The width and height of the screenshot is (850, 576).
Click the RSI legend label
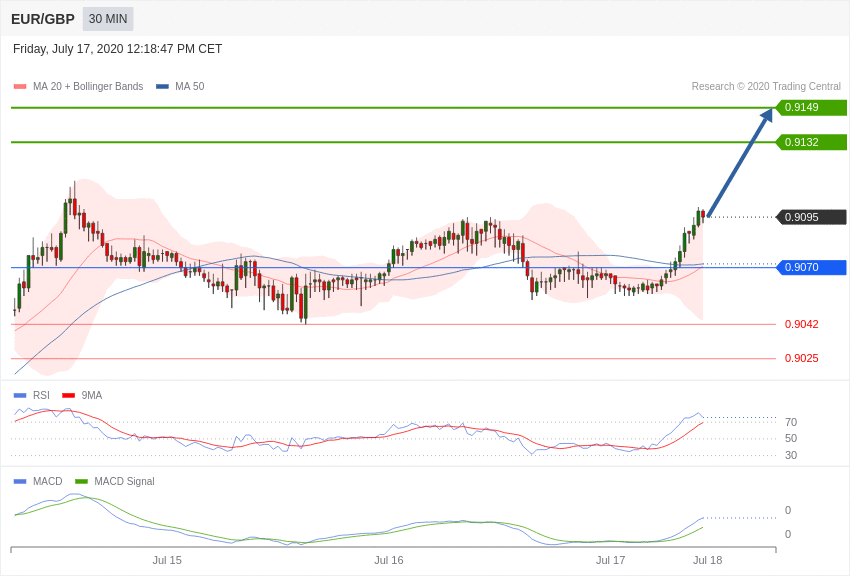pyautogui.click(x=41, y=396)
